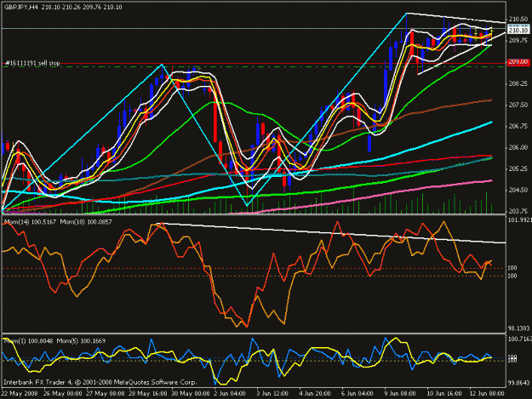Click the 101.9921 momentum scale value
The width and height of the screenshot is (532, 399).
(519, 219)
